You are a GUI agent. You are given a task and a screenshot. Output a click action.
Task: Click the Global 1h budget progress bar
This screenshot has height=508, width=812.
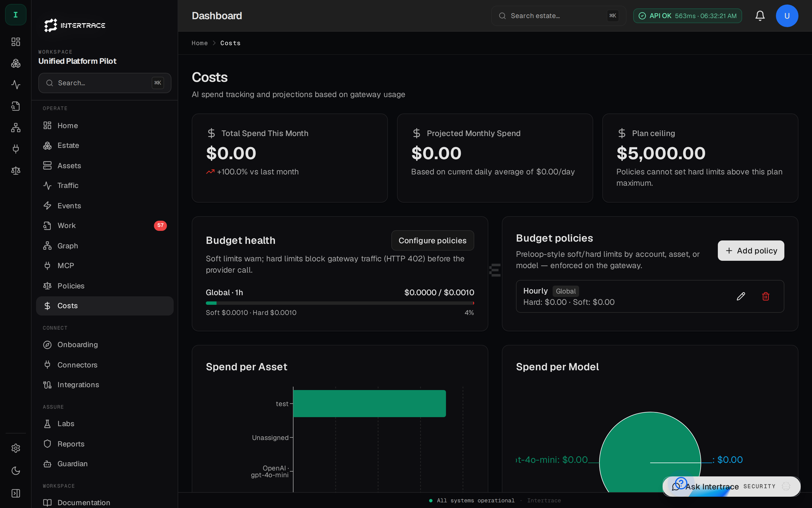point(340,303)
